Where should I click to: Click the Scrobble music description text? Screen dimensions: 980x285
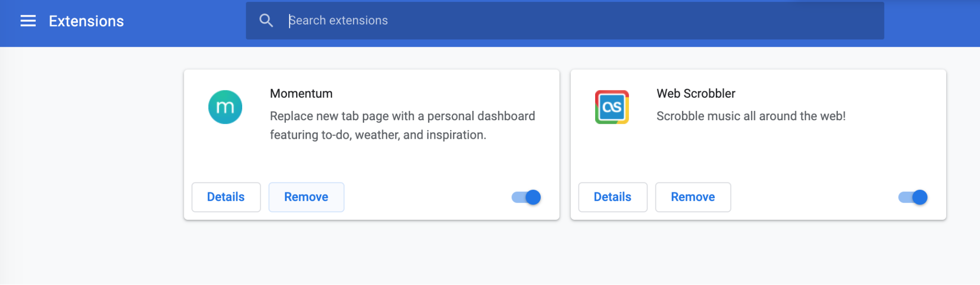pos(751,116)
